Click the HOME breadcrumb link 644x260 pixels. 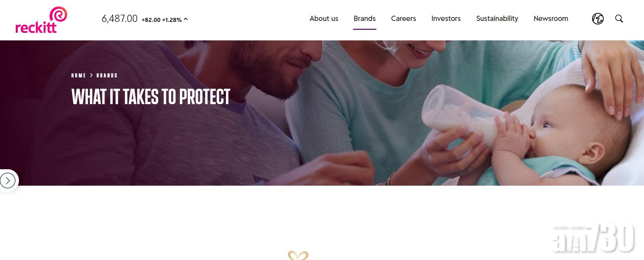[x=78, y=75]
